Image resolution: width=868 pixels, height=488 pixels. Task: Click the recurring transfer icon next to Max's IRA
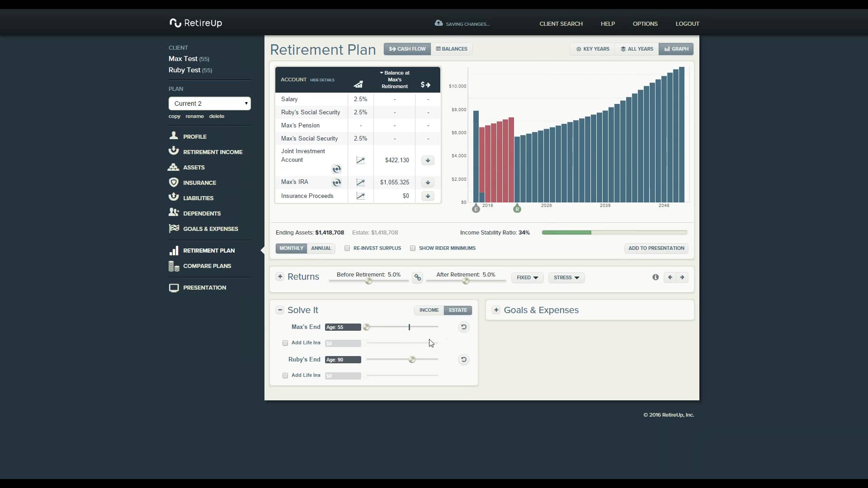coord(337,183)
